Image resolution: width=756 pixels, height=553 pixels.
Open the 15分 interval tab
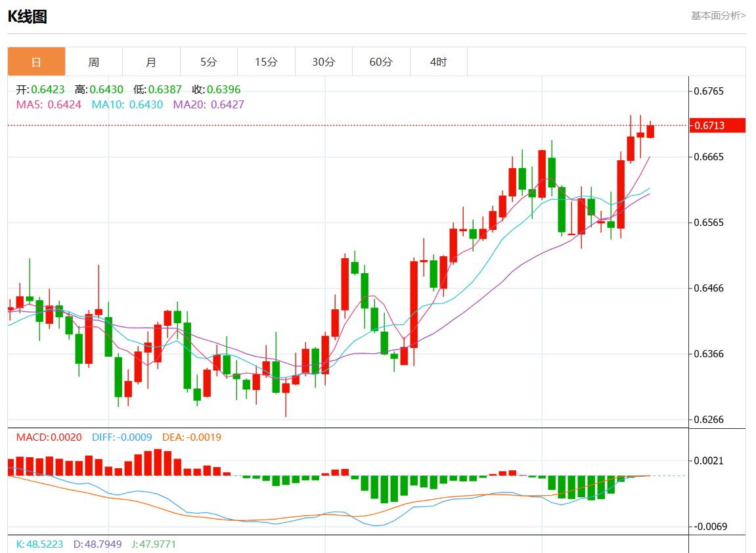click(x=266, y=62)
